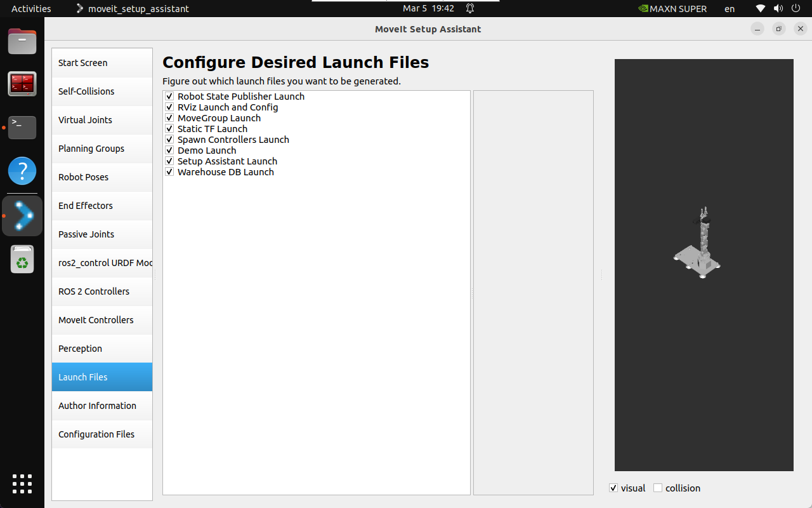Toggle Setup Assistant Launch checkbox

[169, 161]
